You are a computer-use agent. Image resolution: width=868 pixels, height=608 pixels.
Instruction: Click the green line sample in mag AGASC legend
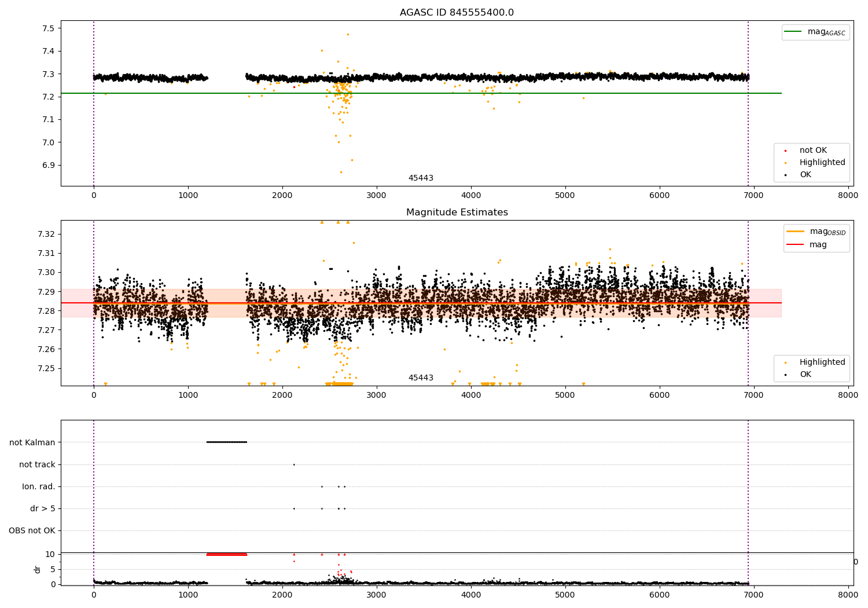pyautogui.click(x=794, y=32)
